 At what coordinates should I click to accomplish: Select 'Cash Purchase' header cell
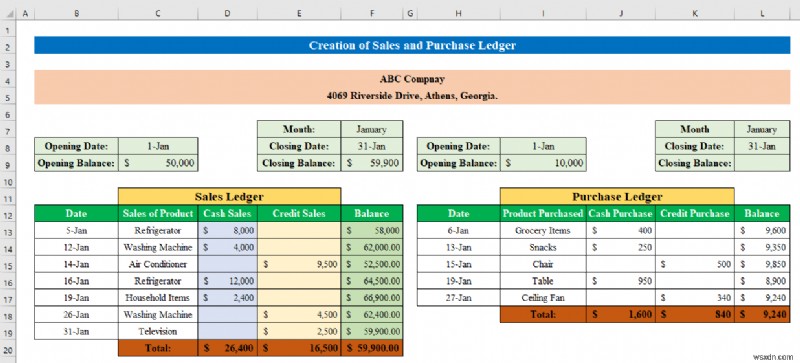tap(621, 213)
